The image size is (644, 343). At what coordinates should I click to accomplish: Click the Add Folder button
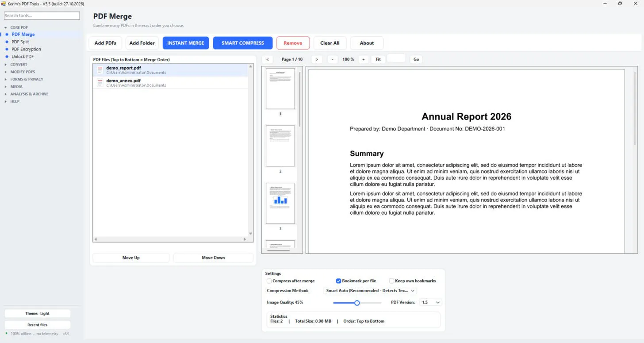(x=142, y=43)
